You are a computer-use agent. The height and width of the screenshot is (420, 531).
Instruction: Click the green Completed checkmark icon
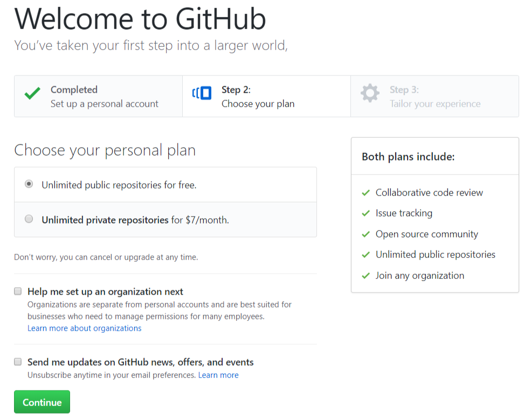32,93
